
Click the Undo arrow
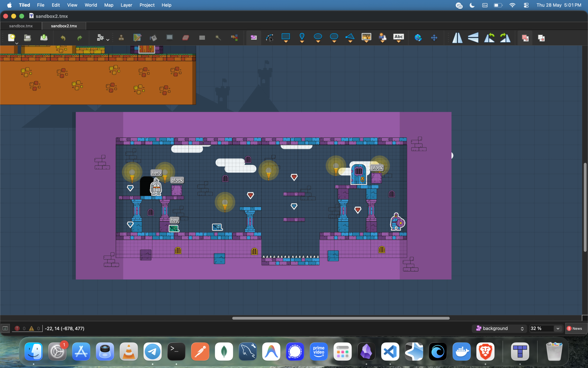63,38
